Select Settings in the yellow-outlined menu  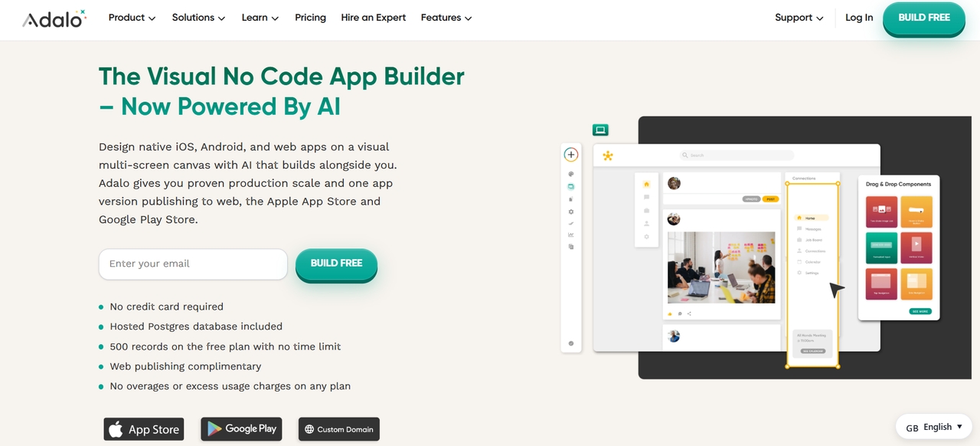point(808,273)
